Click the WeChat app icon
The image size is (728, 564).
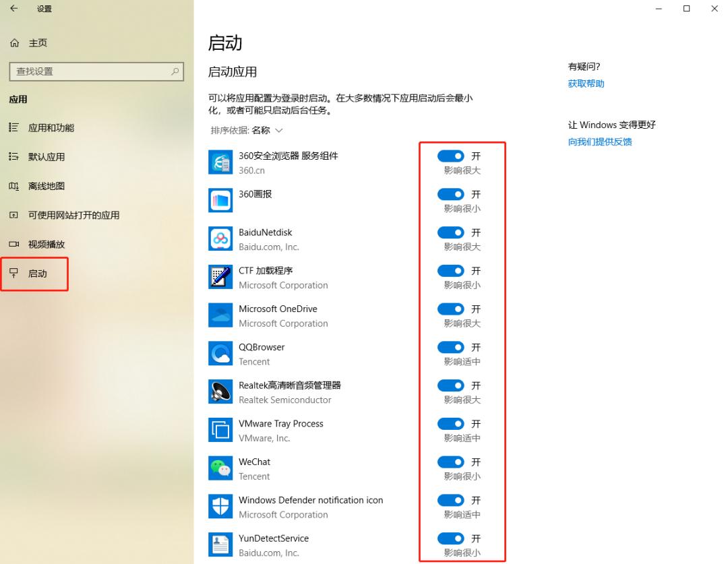220,468
